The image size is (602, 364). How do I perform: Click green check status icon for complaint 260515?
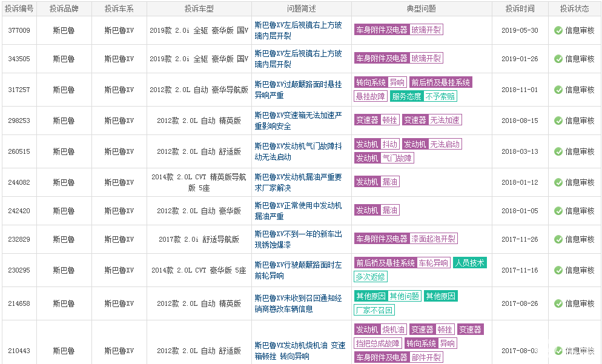pyautogui.click(x=558, y=151)
